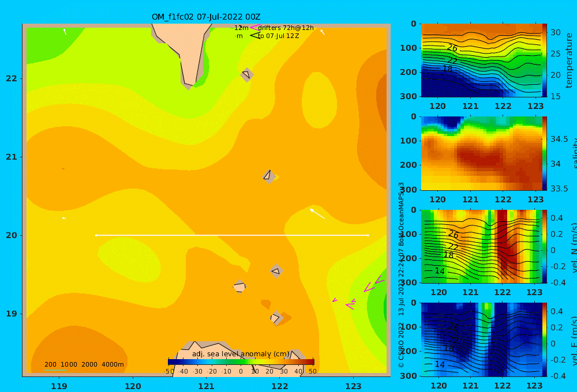Open the eastward velocity section panel
The height and width of the screenshot is (392, 577).
481,340
